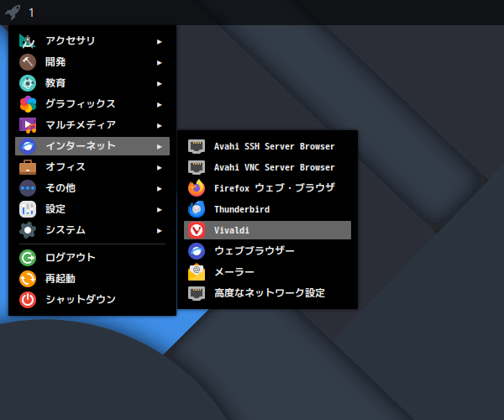Click the green ログアウト icon
This screenshot has height=420, width=504.
28,258
